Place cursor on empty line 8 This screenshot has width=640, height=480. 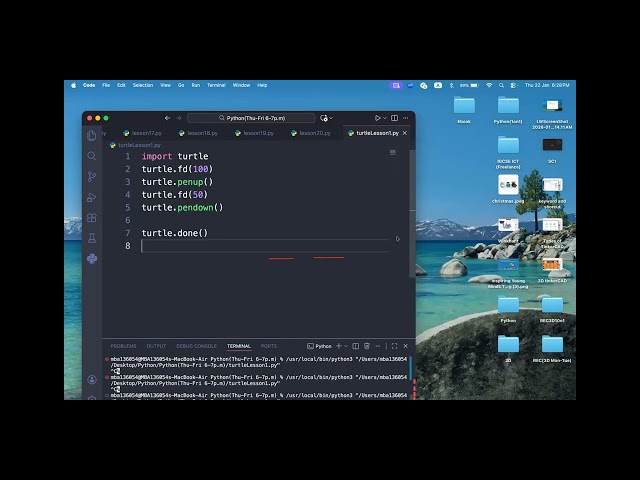coord(265,246)
